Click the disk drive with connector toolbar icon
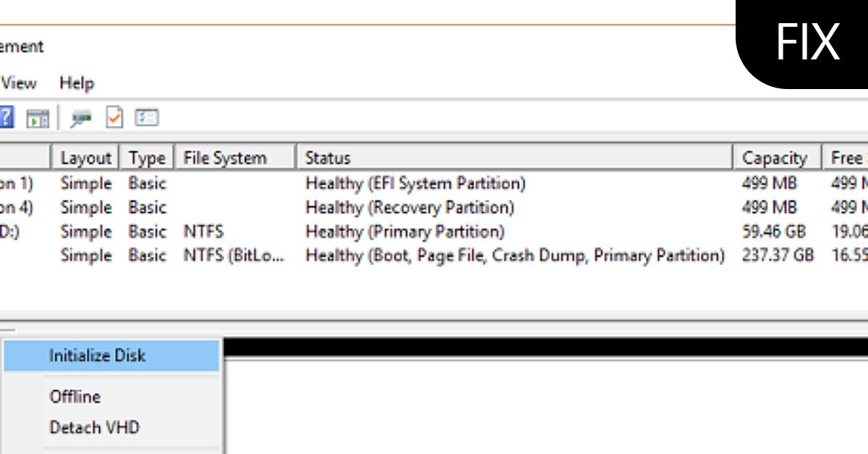This screenshot has height=454, width=868. [x=81, y=118]
